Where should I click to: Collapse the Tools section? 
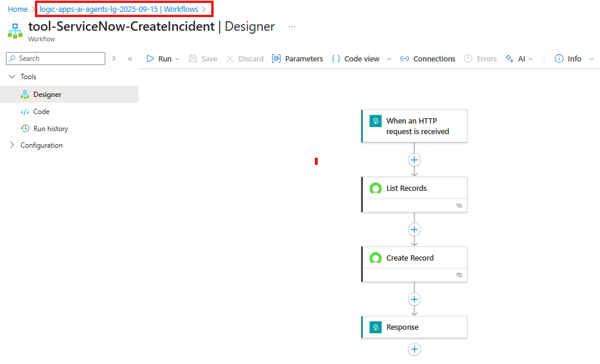(12, 77)
